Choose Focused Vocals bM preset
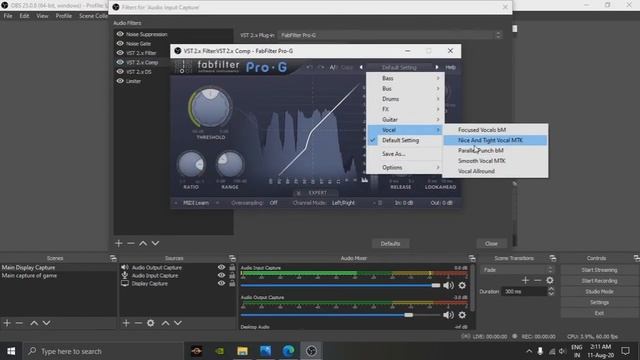Viewport: 640px width, 360px height. tap(496, 130)
